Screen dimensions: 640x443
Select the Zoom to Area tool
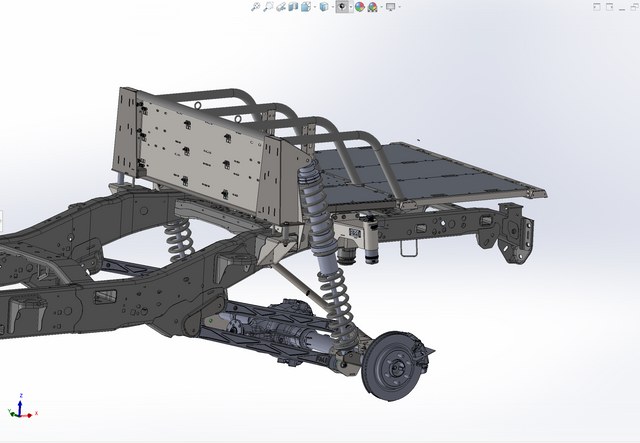pyautogui.click(x=267, y=6)
